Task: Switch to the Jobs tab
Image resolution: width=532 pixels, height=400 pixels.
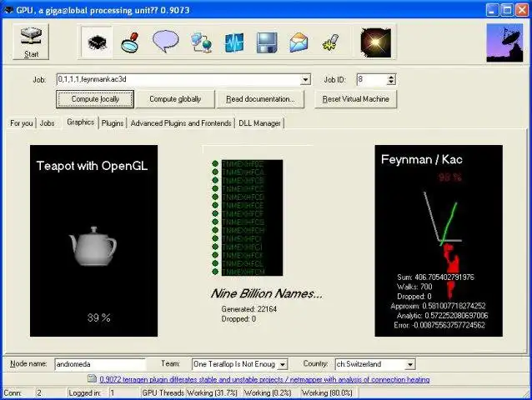Action: [x=48, y=123]
